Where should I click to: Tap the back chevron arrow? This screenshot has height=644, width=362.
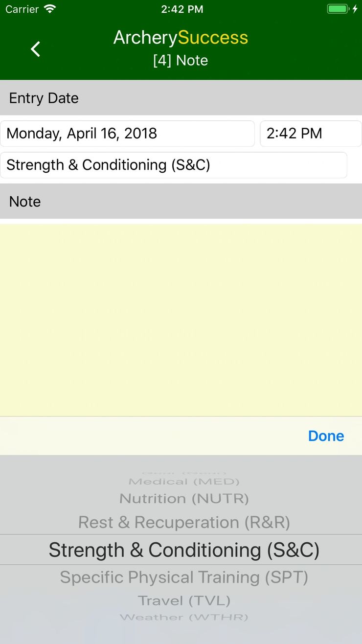coord(35,49)
